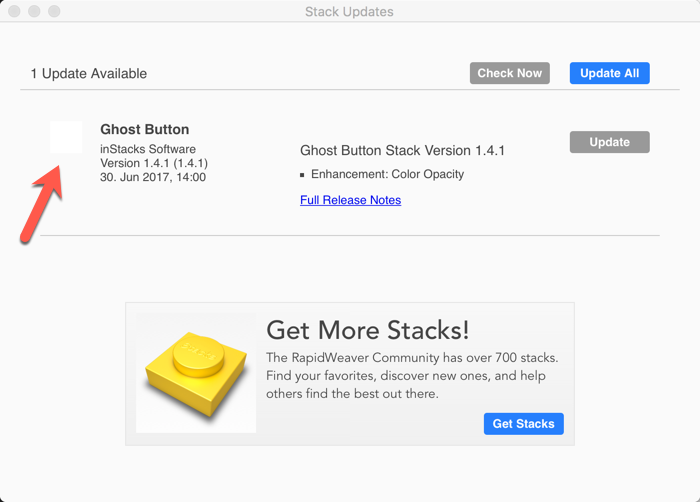The height and width of the screenshot is (502, 700).
Task: Click Ghost Button Stack Version 1.4.1 heading
Action: pyautogui.click(x=402, y=151)
